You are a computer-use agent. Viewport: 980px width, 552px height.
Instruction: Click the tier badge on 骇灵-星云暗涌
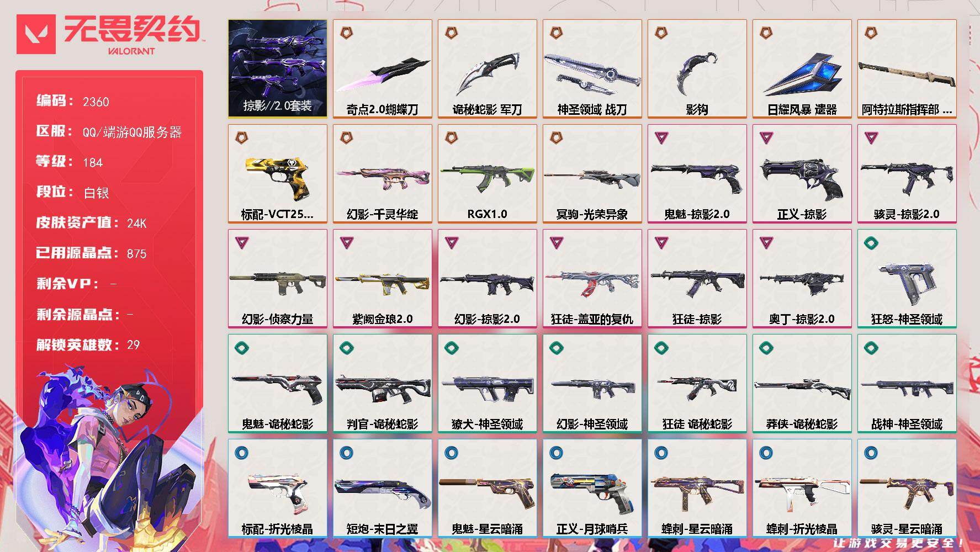[x=871, y=453]
